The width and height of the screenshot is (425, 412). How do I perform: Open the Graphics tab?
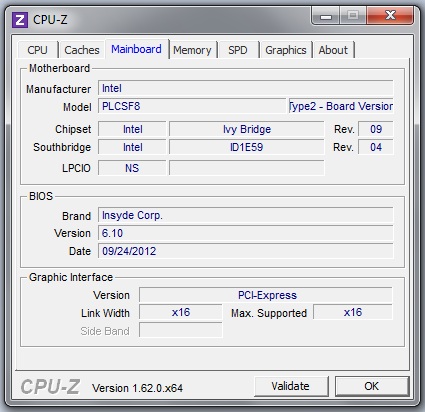tap(286, 50)
